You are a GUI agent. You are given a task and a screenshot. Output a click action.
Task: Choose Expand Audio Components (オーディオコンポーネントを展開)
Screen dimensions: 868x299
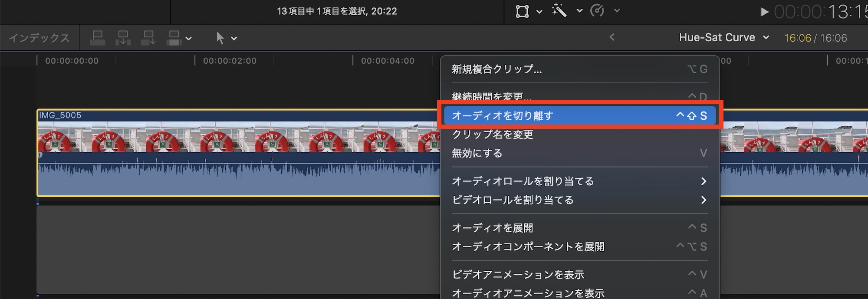[x=580, y=246]
